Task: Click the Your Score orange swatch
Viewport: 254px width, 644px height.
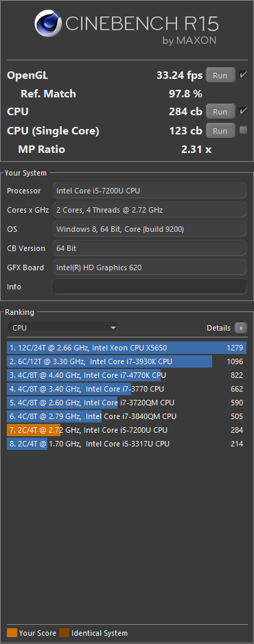Action: (12, 633)
